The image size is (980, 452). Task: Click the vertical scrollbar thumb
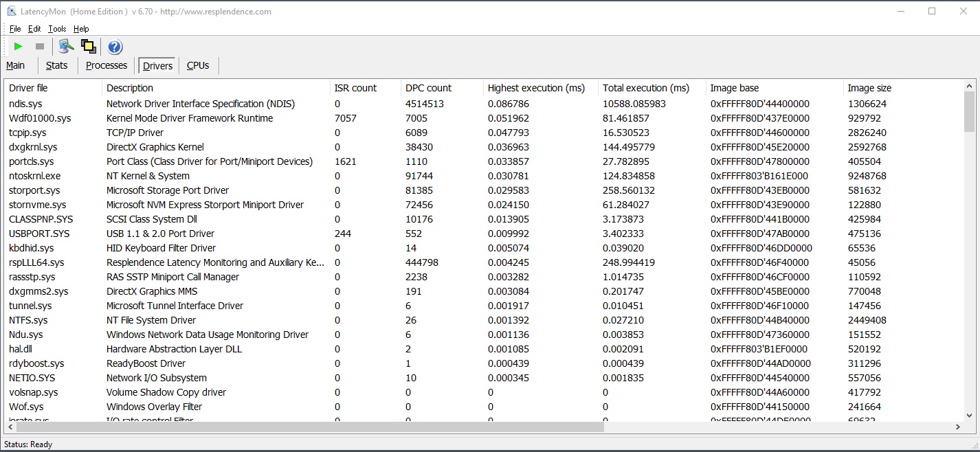[x=970, y=112]
